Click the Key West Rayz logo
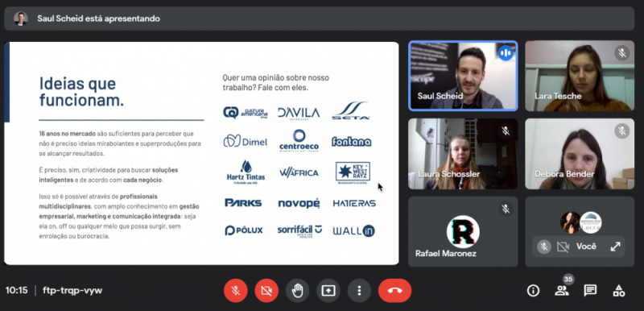Screen dimensions: 644x311 (x=353, y=172)
